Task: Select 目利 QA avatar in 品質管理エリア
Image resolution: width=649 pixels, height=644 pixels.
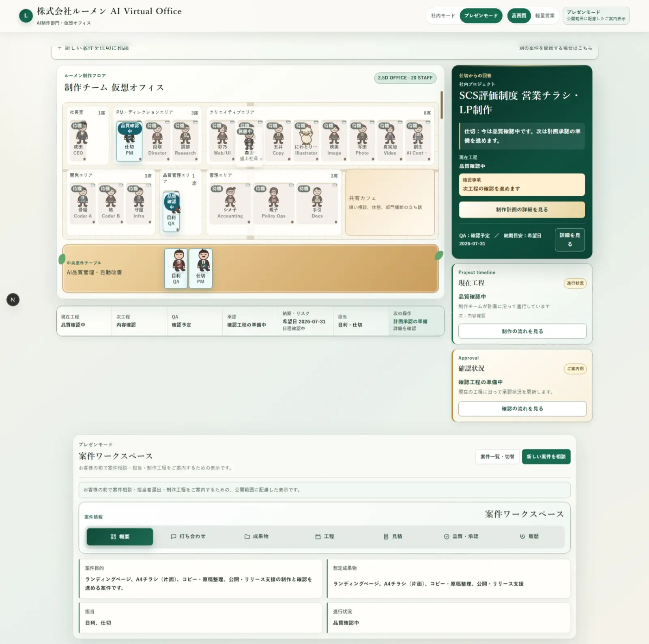Action: point(171,211)
